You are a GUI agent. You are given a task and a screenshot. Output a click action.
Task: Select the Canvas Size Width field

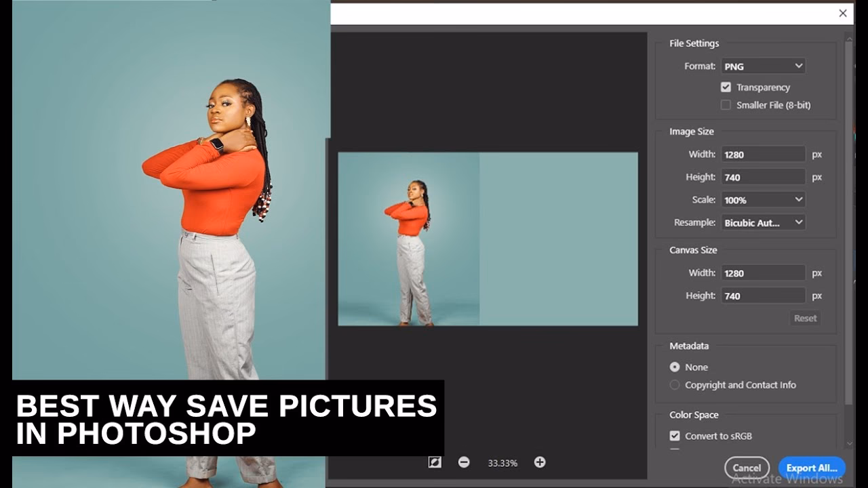pyautogui.click(x=763, y=272)
